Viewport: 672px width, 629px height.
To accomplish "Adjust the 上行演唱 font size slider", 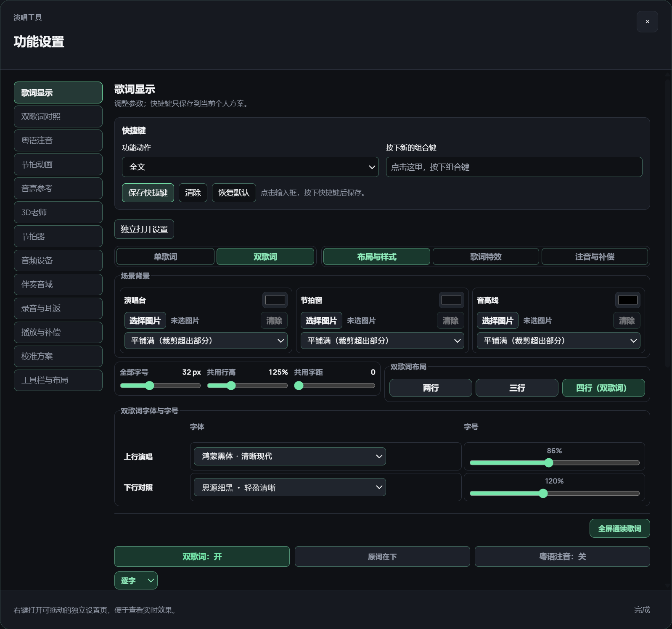I will click(554, 463).
